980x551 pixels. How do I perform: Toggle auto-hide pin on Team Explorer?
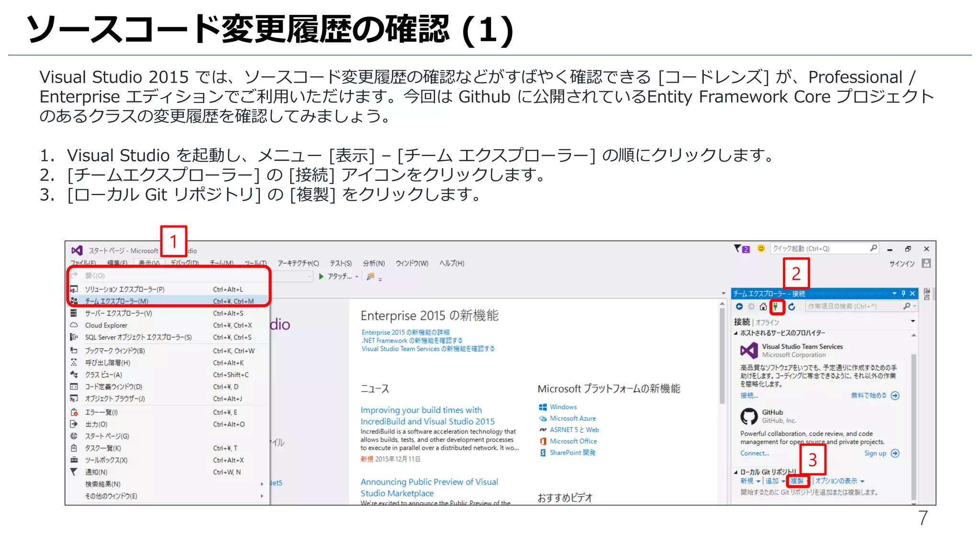(x=903, y=294)
